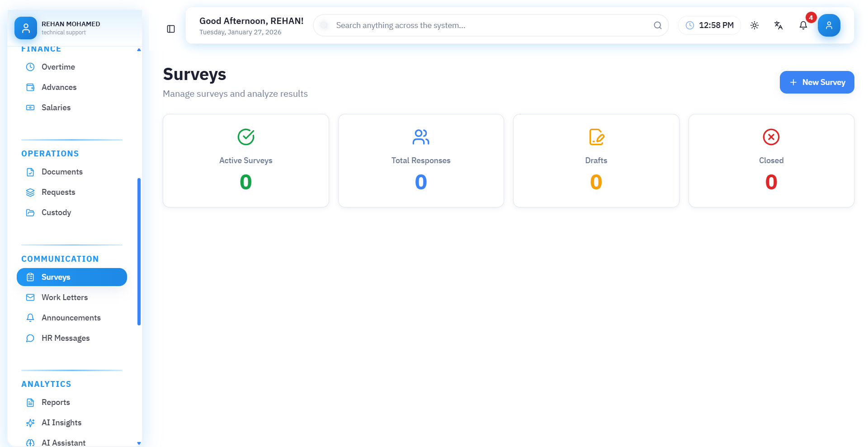
Task: Click the Documents file icon
Action: (x=30, y=172)
